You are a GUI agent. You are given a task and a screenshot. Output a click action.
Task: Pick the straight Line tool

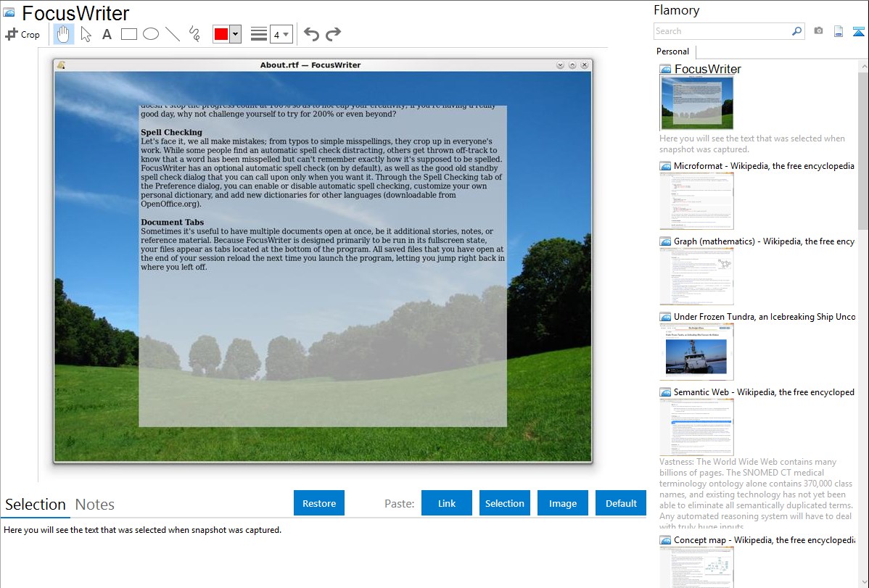(x=173, y=34)
